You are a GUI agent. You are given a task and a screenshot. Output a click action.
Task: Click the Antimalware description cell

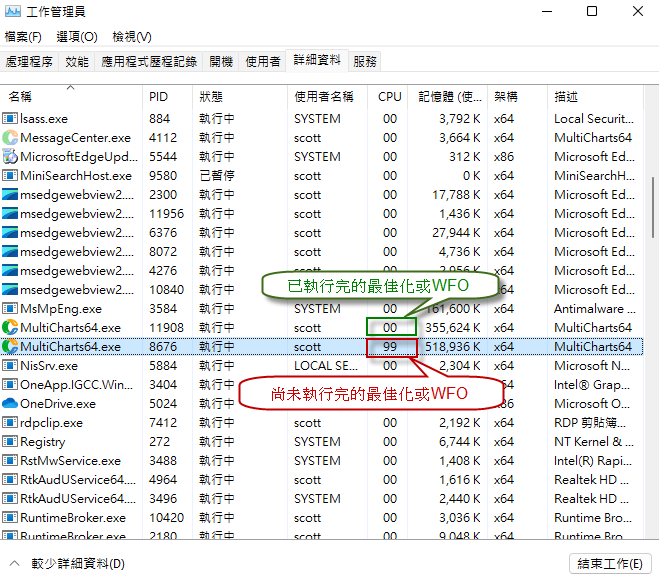595,309
